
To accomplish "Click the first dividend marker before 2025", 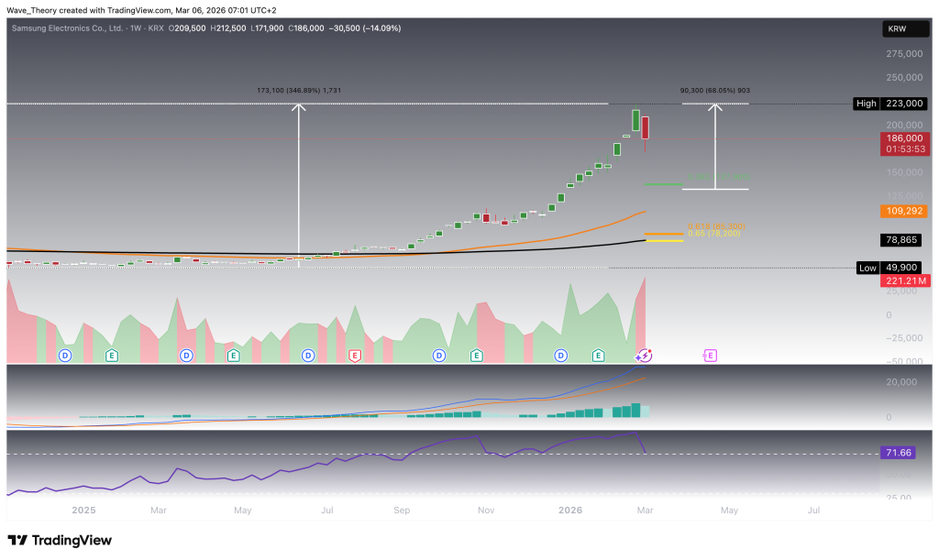I will tap(65, 354).
